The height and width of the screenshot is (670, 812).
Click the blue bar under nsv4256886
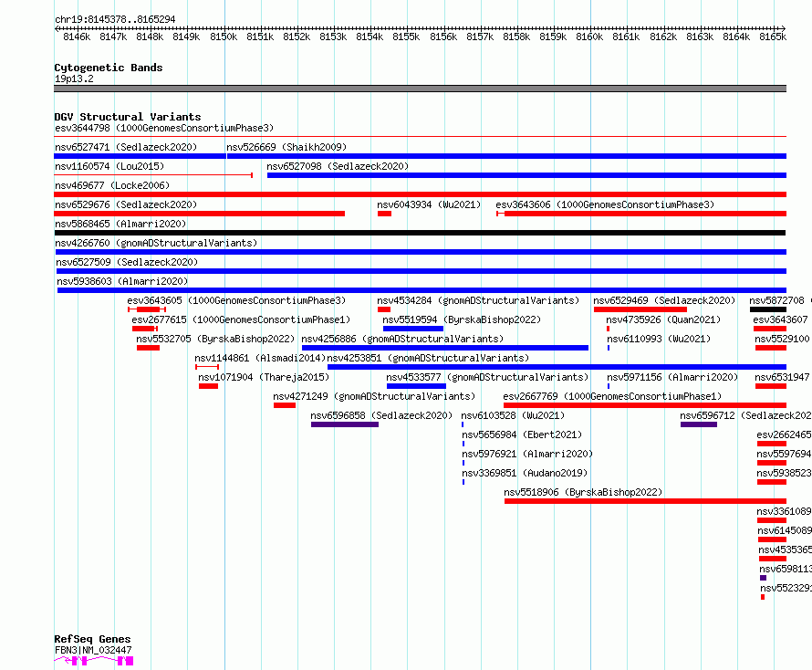point(445,348)
